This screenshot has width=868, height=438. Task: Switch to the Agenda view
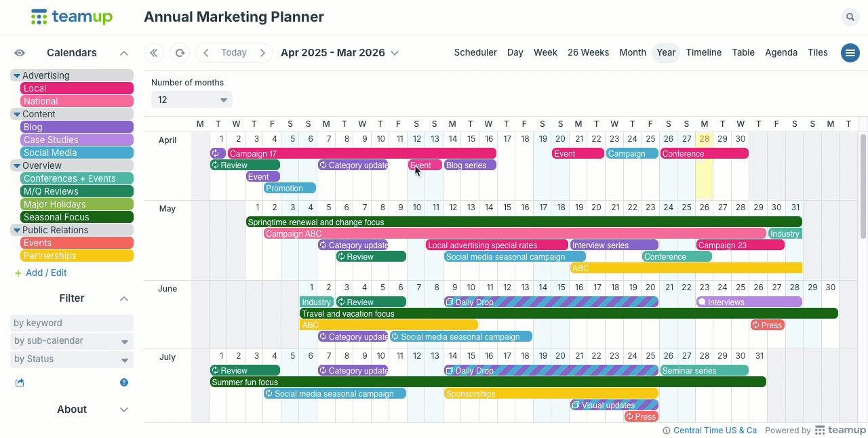[781, 53]
